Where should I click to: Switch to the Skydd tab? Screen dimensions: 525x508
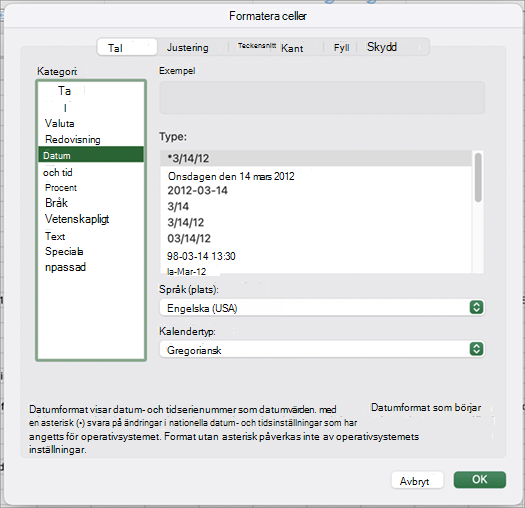point(382,47)
